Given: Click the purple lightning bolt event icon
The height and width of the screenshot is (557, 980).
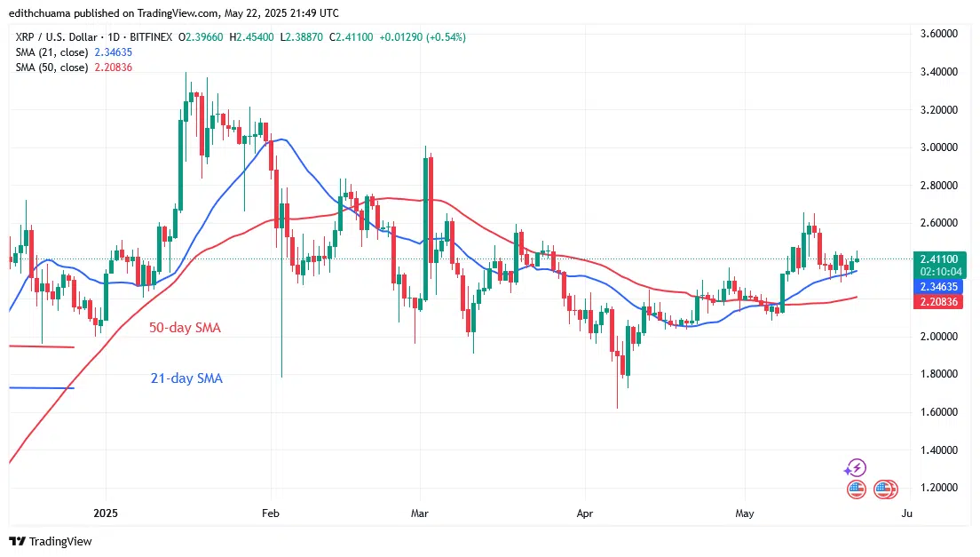Looking at the screenshot, I should tap(855, 467).
